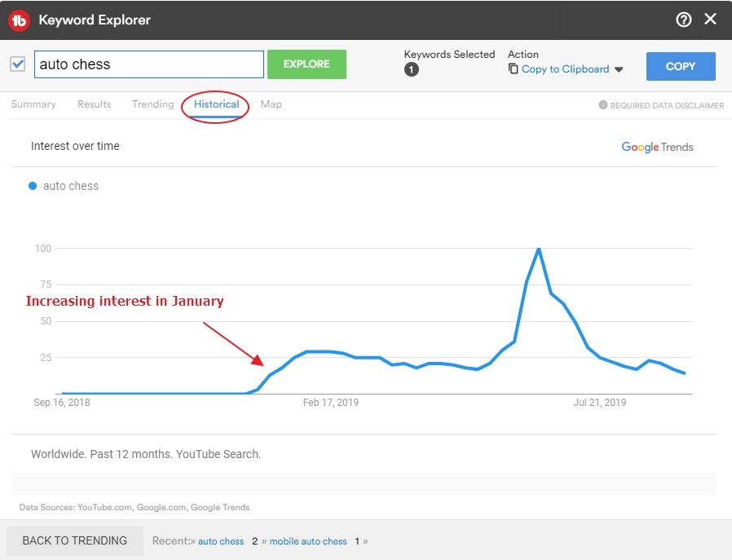Expand the Copy to Clipboard action dropdown
Viewport: 732px width, 560px height.
[619, 70]
